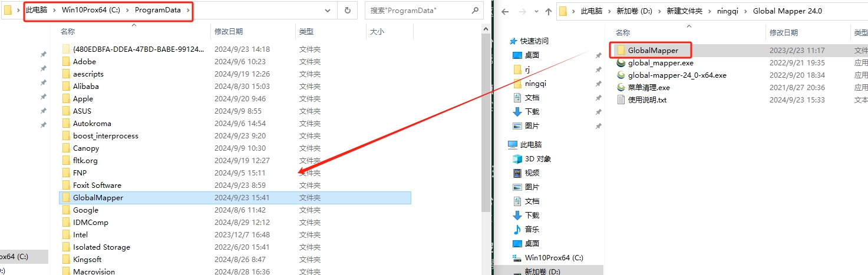Select the global_mapper.exe application icon
This screenshot has width=868, height=275.
coord(621,63)
